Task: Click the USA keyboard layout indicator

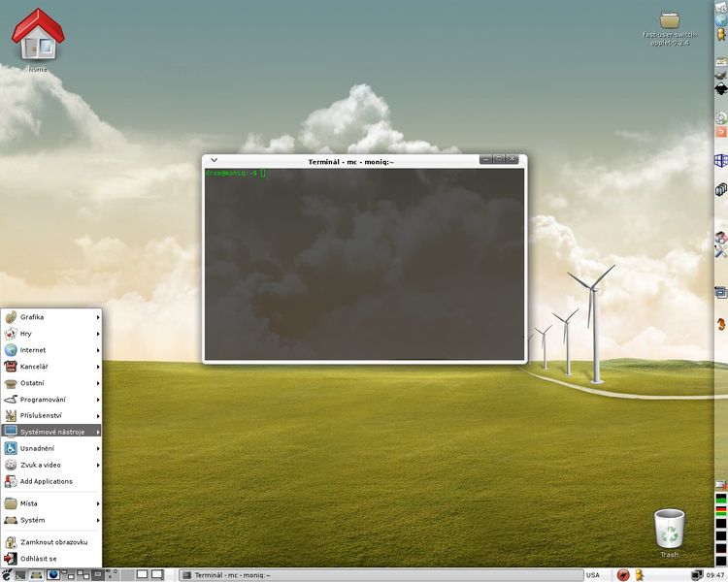Action: [x=593, y=575]
